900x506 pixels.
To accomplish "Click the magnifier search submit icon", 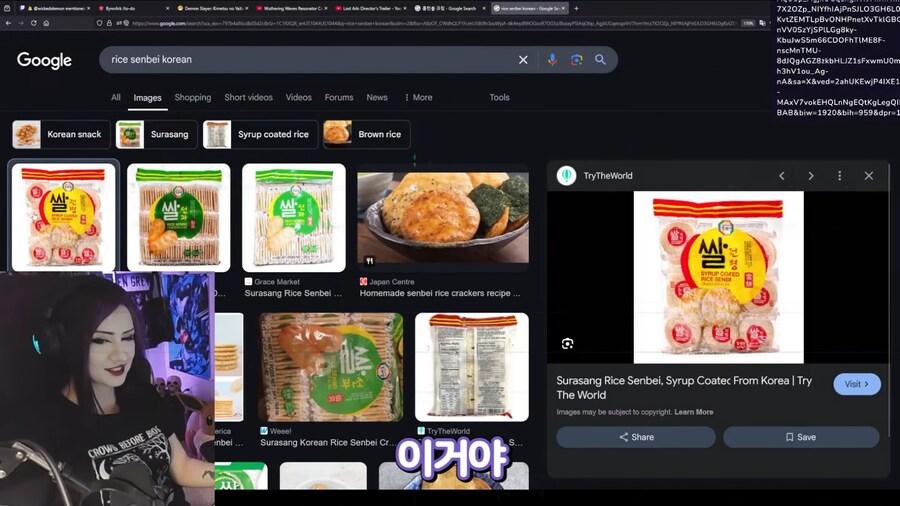I will click(601, 60).
